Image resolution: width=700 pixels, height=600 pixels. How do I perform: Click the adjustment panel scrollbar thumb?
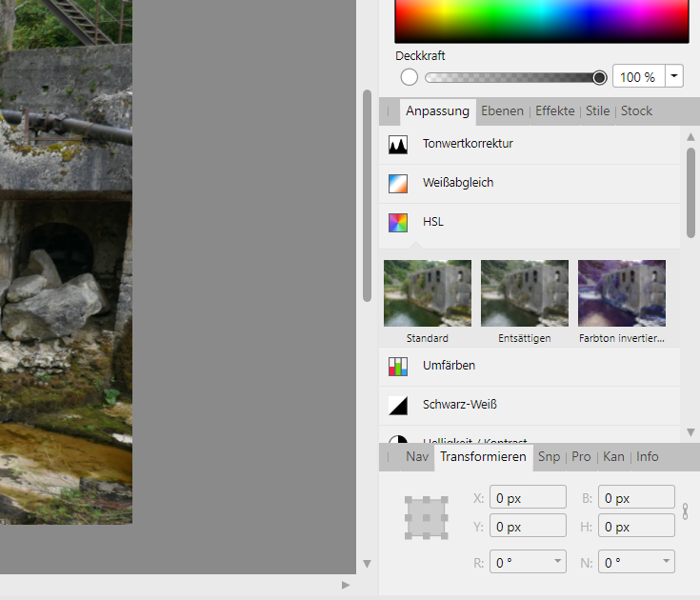(690, 192)
